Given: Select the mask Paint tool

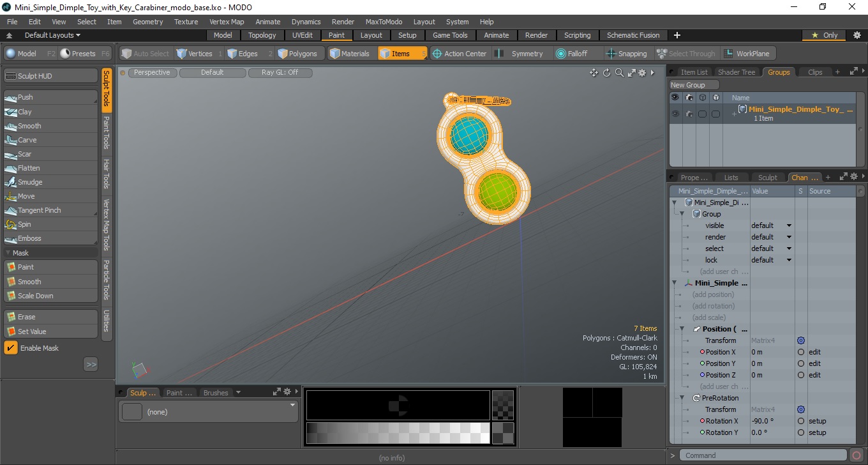Looking at the screenshot, I should [x=51, y=267].
